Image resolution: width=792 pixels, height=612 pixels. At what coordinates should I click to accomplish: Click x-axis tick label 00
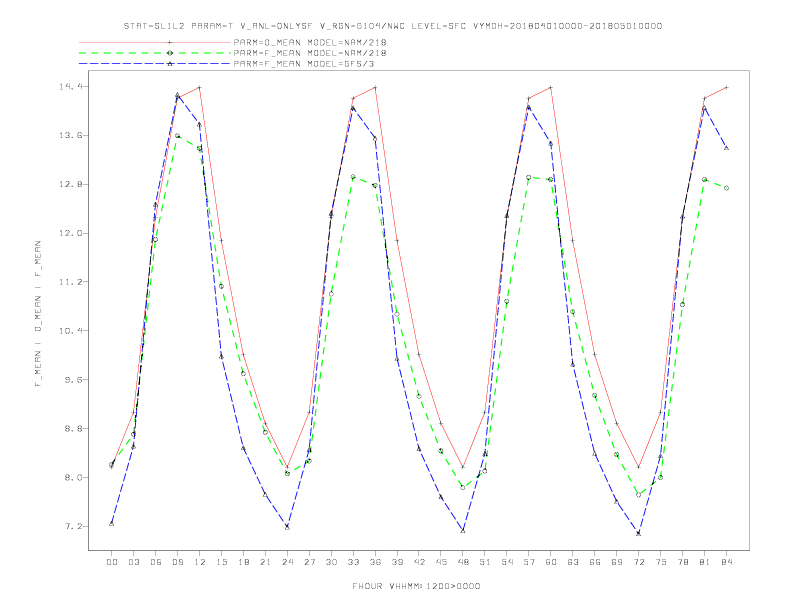point(112,562)
